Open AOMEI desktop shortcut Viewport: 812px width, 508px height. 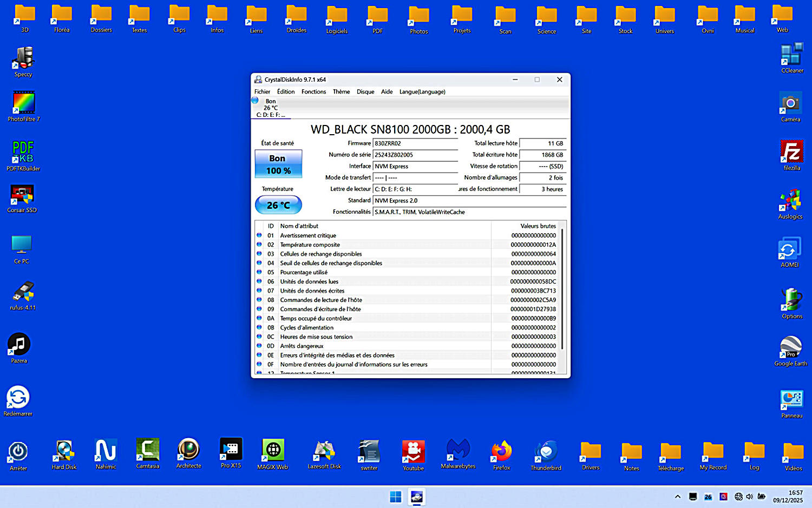point(789,249)
